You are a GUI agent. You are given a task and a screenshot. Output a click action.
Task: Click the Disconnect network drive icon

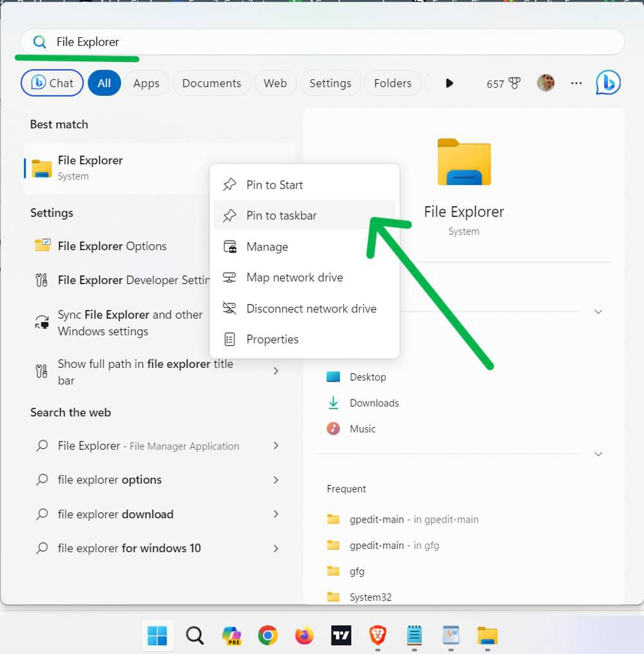[x=229, y=309]
